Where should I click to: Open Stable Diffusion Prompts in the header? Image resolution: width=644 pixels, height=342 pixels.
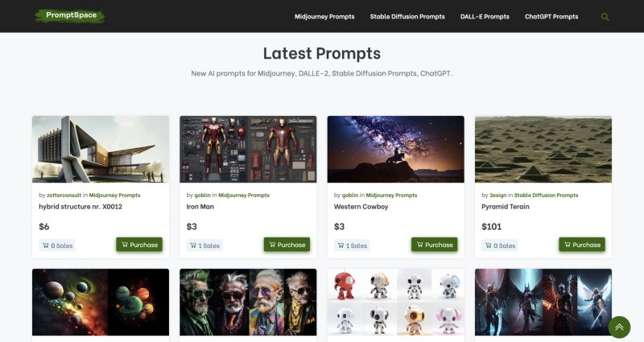tap(407, 17)
